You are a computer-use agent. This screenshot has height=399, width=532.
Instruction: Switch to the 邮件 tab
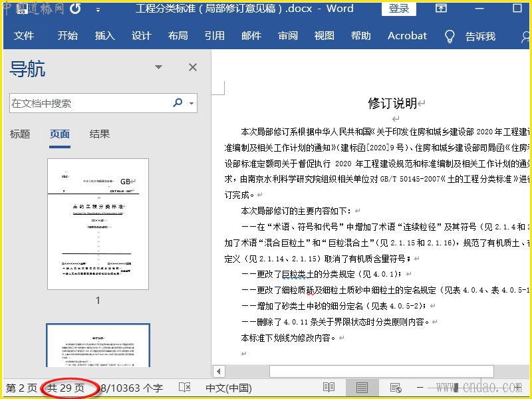pyautogui.click(x=251, y=36)
